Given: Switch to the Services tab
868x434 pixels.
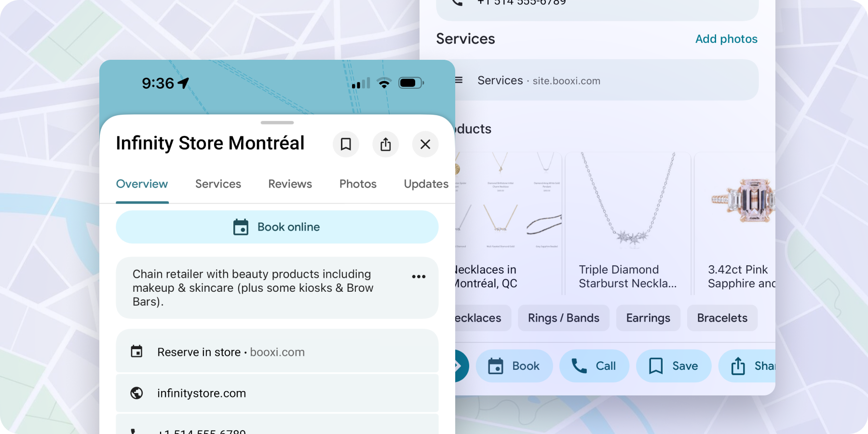Looking at the screenshot, I should coord(218,184).
